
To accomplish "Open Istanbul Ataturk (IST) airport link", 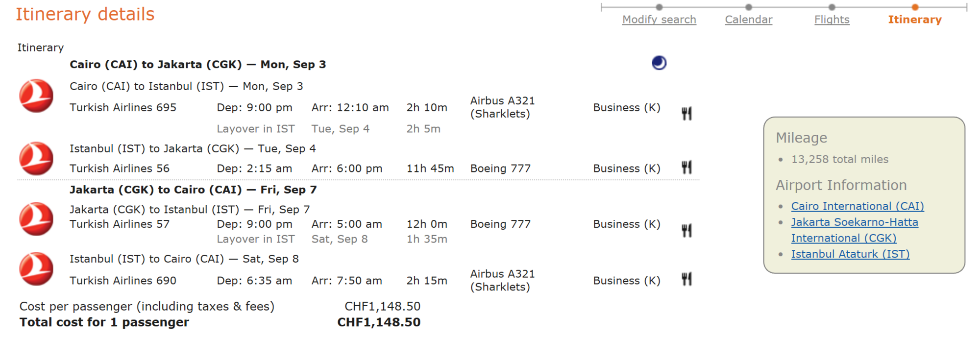I will 850,254.
